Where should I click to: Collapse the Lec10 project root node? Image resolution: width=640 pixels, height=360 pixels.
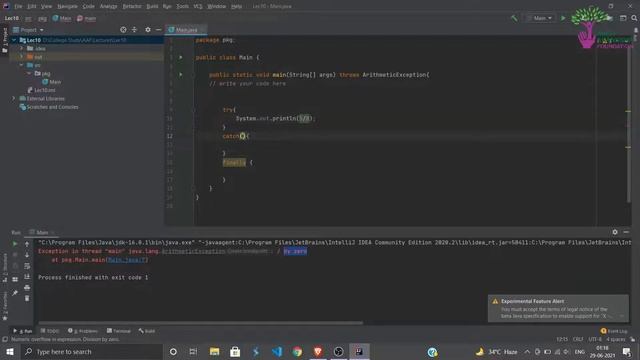tap(14, 40)
